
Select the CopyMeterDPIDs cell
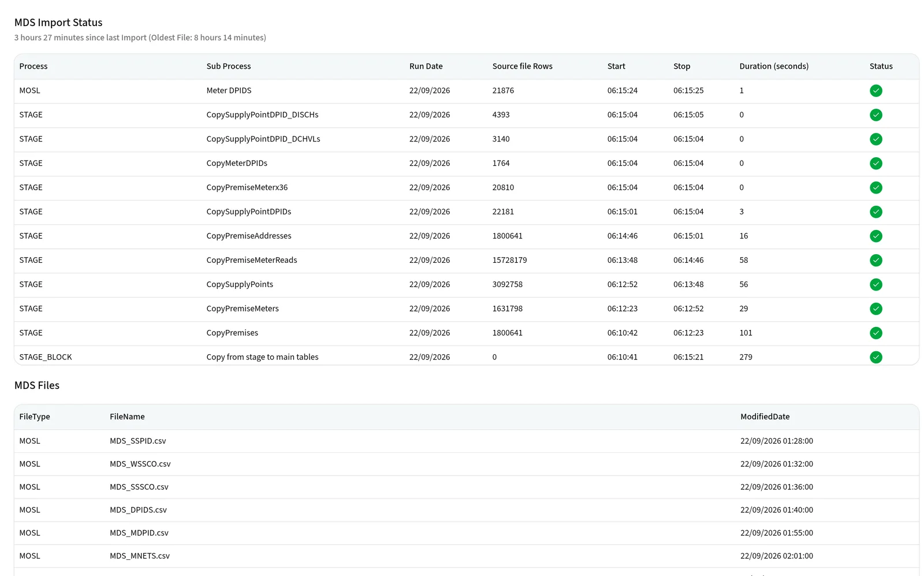[237, 163]
